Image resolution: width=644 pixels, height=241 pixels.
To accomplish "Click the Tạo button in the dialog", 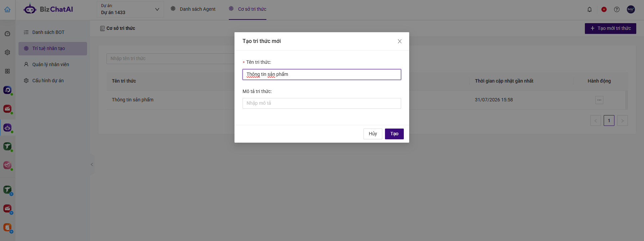I will click(x=394, y=134).
